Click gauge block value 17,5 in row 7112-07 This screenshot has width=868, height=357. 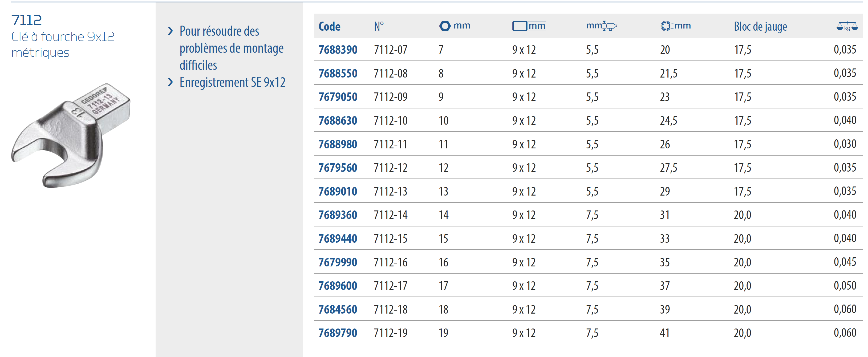pyautogui.click(x=743, y=50)
